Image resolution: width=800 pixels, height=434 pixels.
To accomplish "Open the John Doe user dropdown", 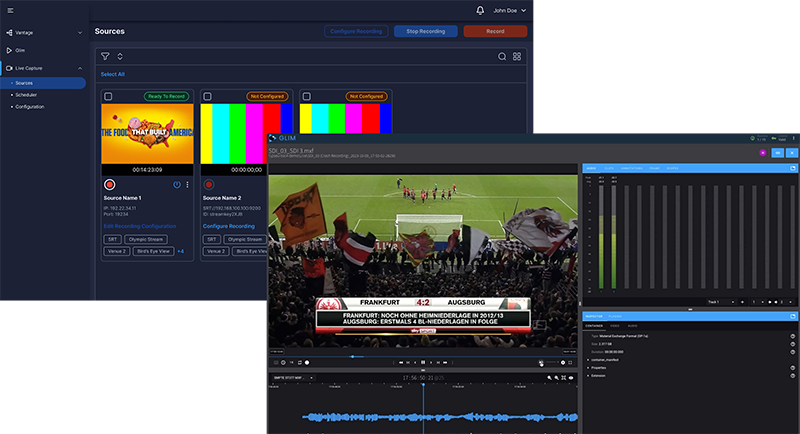I will [509, 10].
